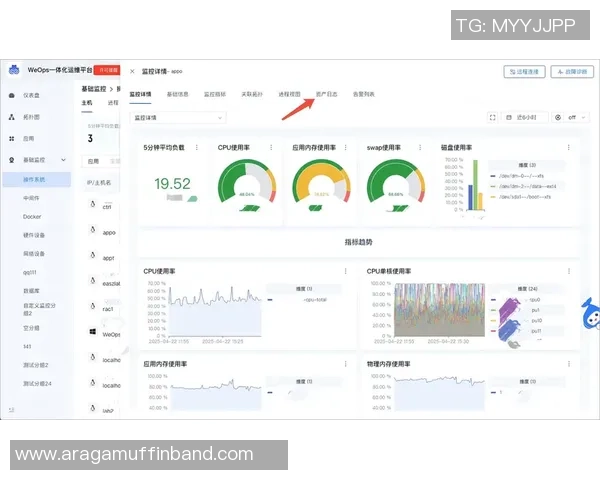Screen dimensions: 600x480
Task: Select 自定义监控分组2 in sidebar
Action: pyautogui.click(x=39, y=309)
